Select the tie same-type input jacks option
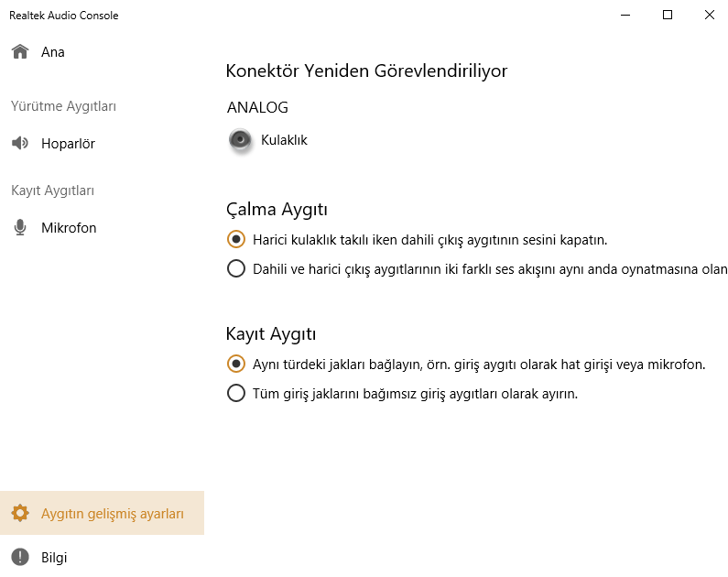The width and height of the screenshot is (728, 577). click(236, 365)
